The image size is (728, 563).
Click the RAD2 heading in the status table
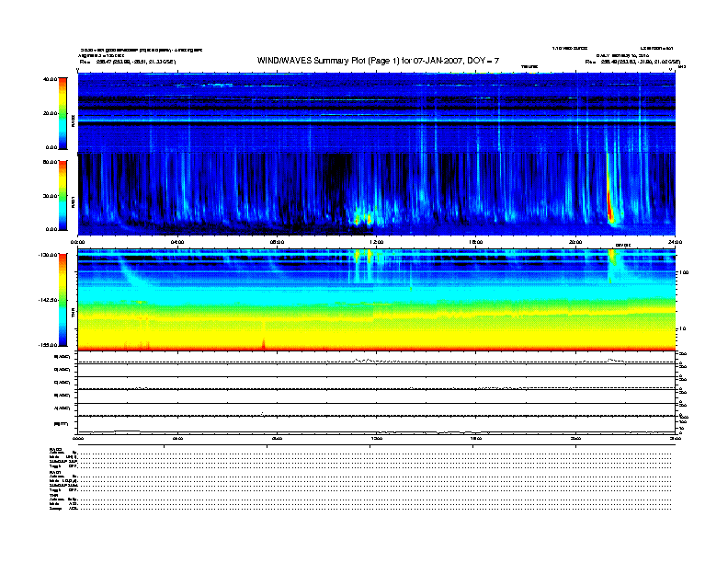click(x=56, y=449)
